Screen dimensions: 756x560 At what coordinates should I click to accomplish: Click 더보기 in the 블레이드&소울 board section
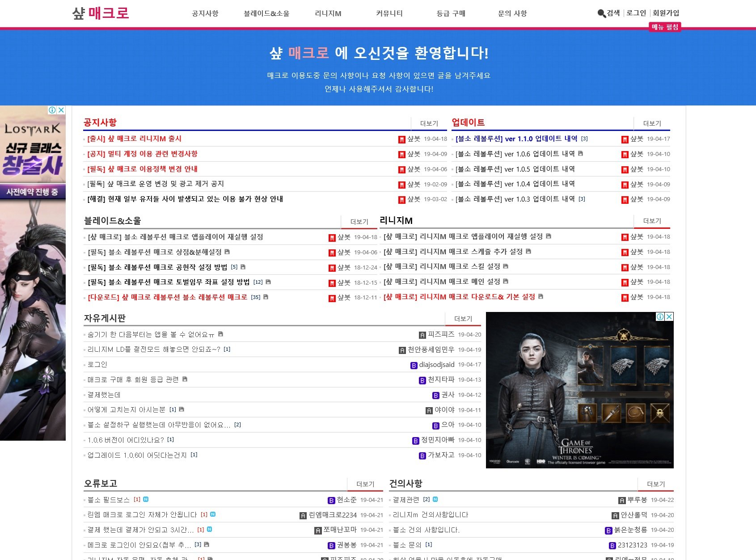tap(359, 222)
